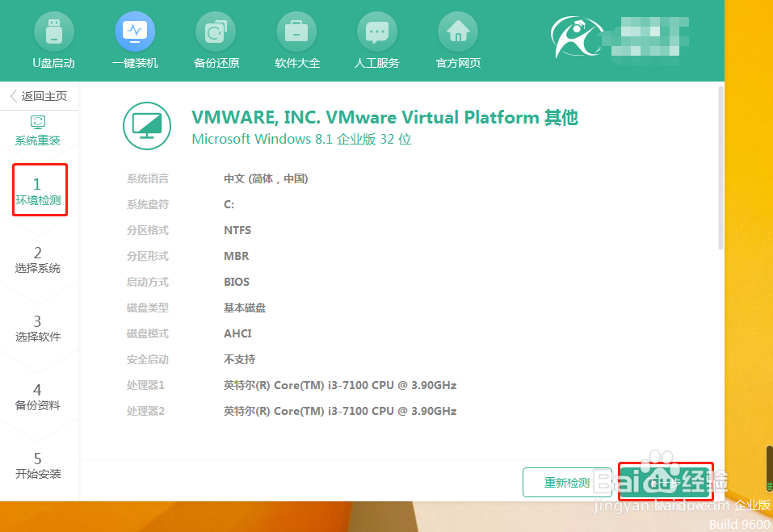Click the 处理器2 label
Screen dimensions: 773x532
click(x=145, y=411)
